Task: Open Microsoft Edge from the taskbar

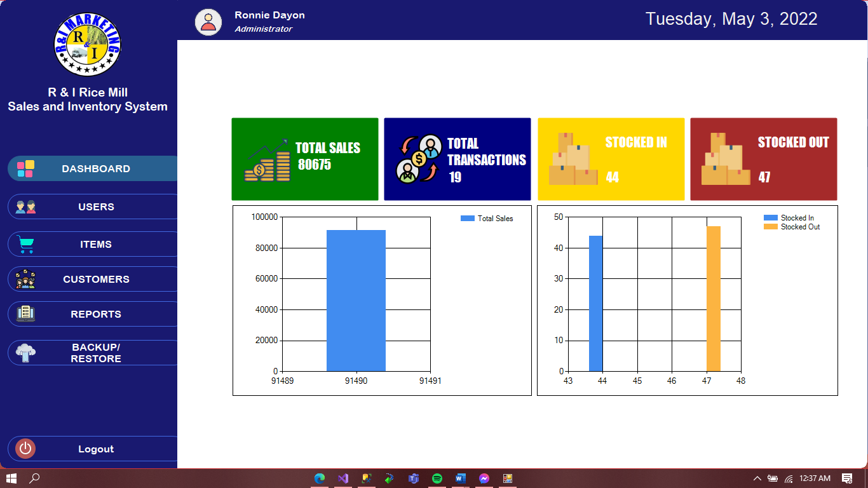Action: (320, 478)
